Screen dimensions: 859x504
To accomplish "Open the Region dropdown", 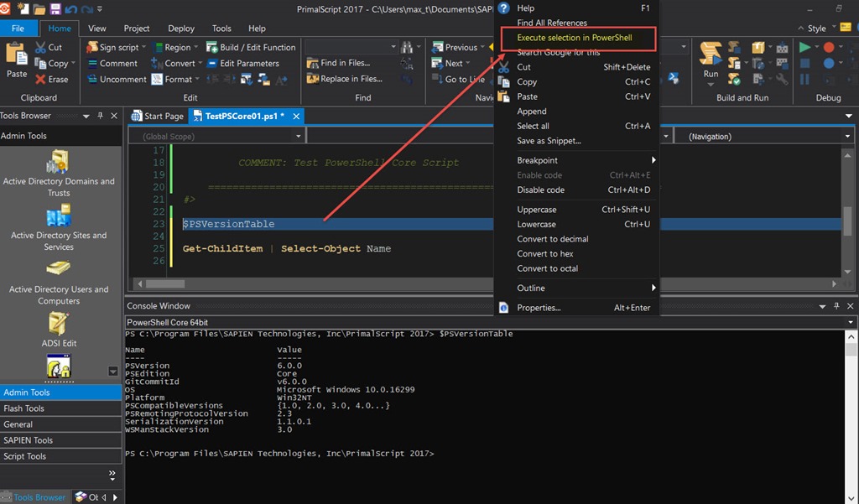I will point(195,48).
